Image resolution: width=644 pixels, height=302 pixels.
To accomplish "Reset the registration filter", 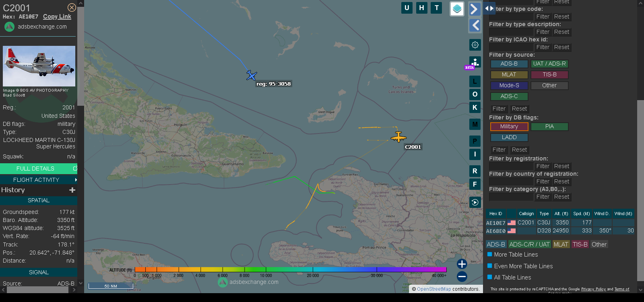I will [561, 166].
